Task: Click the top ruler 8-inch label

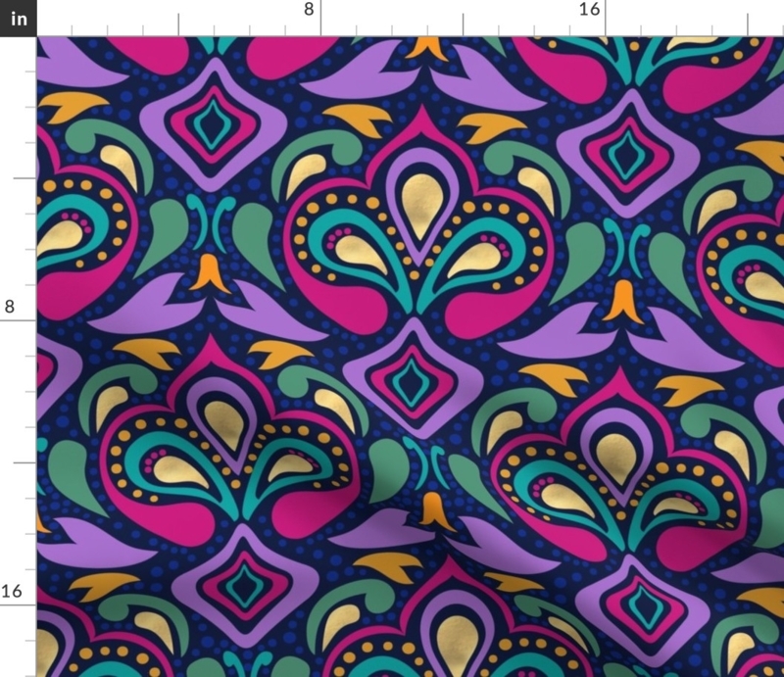Action: [x=309, y=9]
